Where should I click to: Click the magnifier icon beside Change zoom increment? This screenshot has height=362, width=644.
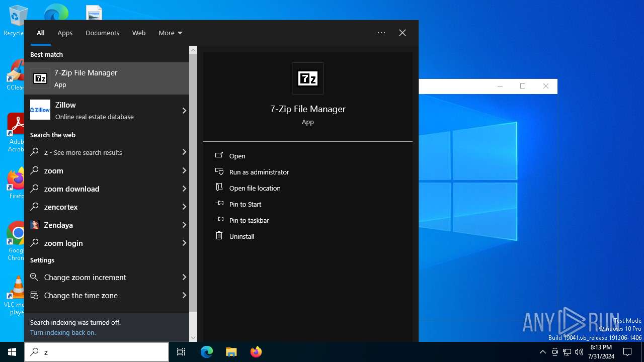(35, 277)
